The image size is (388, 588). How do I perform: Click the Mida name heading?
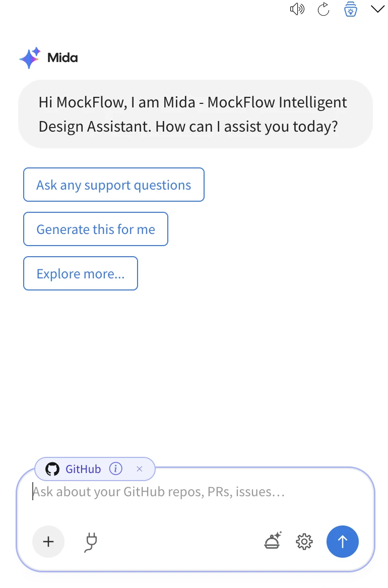point(62,58)
